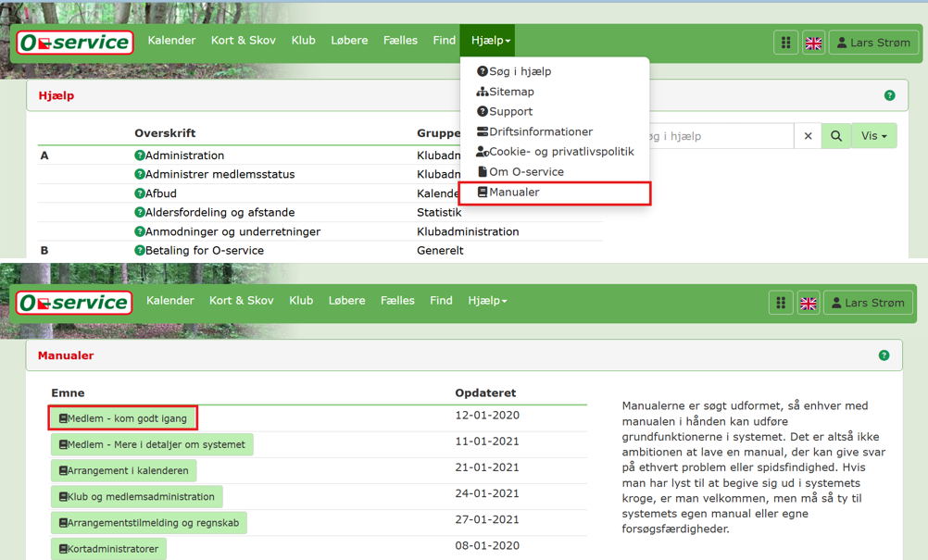Screen dimensions: 928x560
Task: Open Kalender in bottom navigation bar
Action: 169,301
